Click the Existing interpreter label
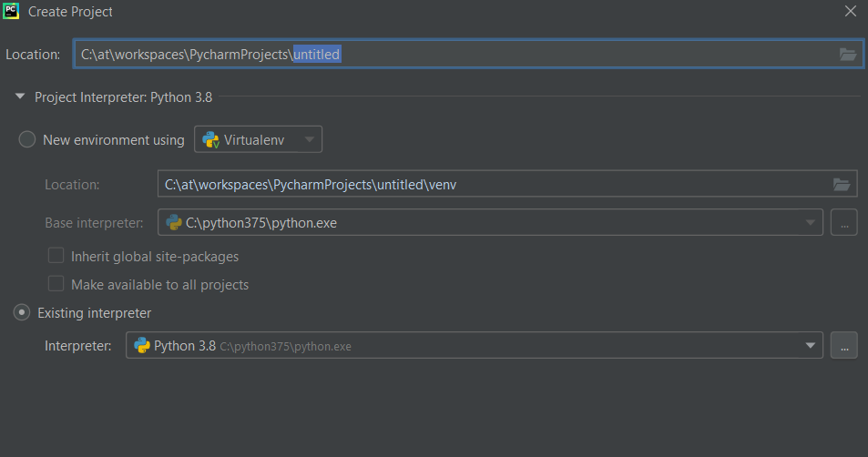 [x=95, y=313]
